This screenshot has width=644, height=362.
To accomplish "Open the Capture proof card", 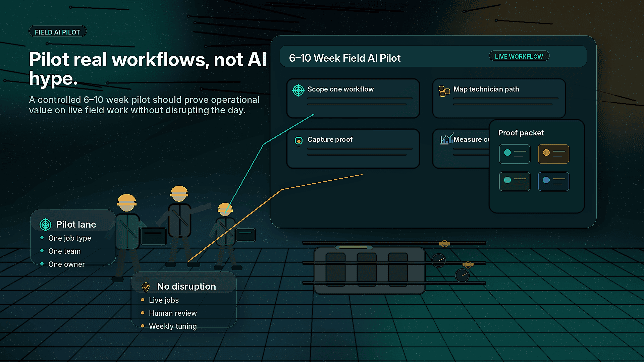I will 353,148.
